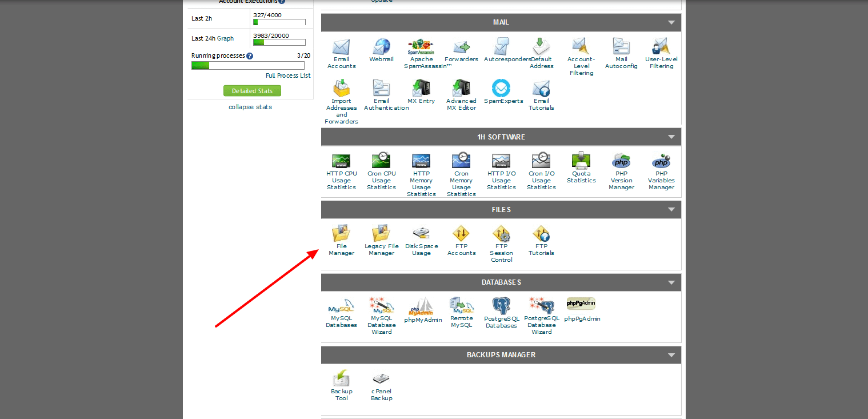The width and height of the screenshot is (868, 419).
Task: Open PHP Version Manager
Action: click(x=621, y=171)
